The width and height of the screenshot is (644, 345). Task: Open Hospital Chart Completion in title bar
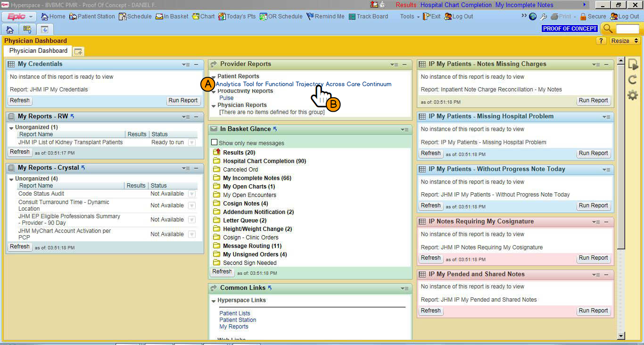click(455, 5)
